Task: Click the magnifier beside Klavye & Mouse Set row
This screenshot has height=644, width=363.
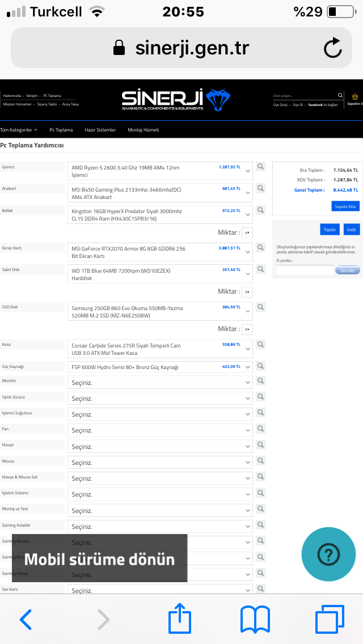Action: 261,477
